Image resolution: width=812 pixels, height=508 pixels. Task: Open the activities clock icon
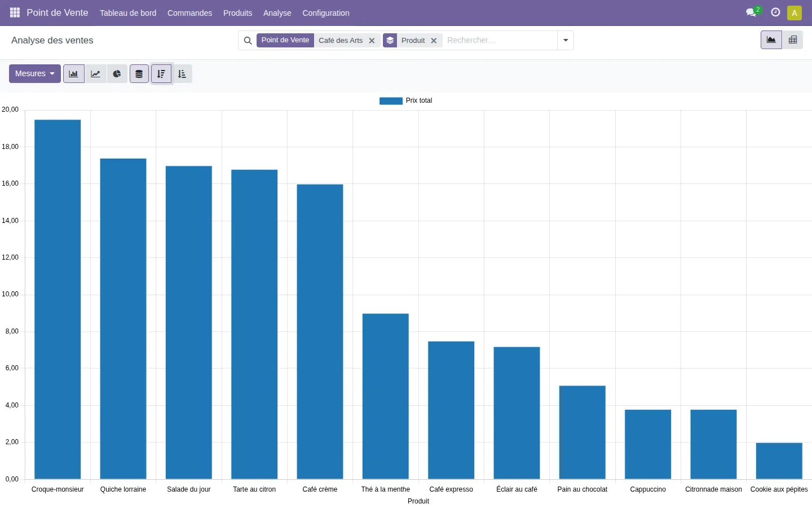pyautogui.click(x=775, y=12)
